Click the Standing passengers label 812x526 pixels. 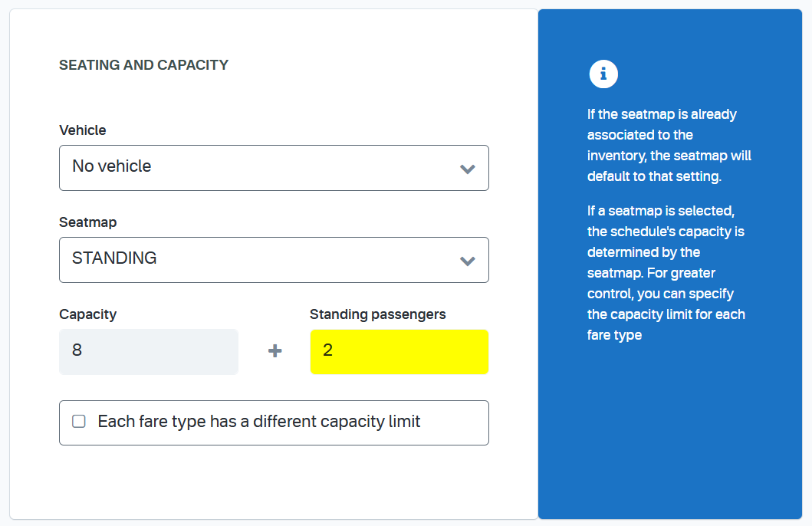coord(377,314)
